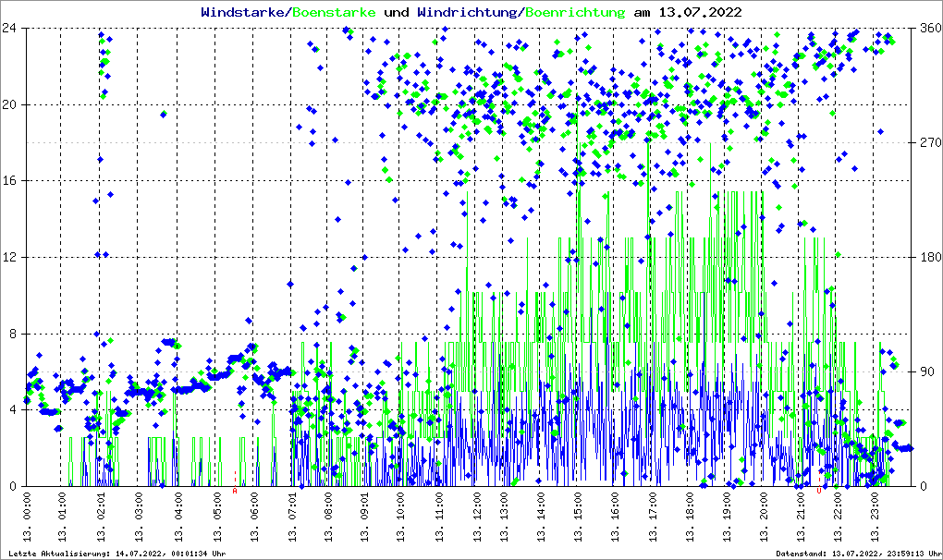Click the '8' label on left axis
This screenshot has width=943, height=560.
[x=13, y=334]
